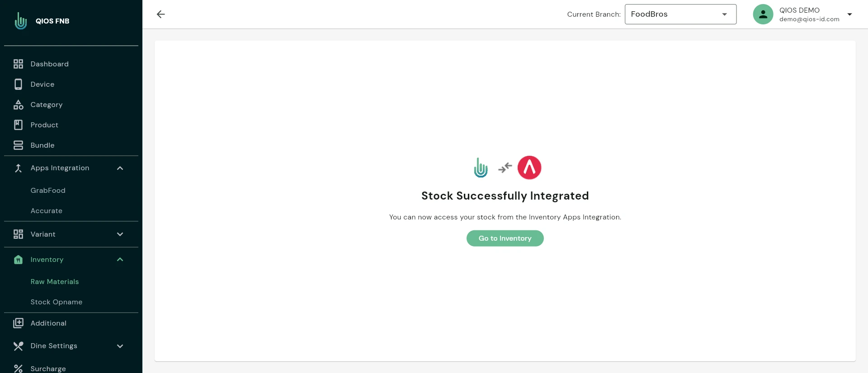
Task: Click the Category shapes icon
Action: coord(18,105)
